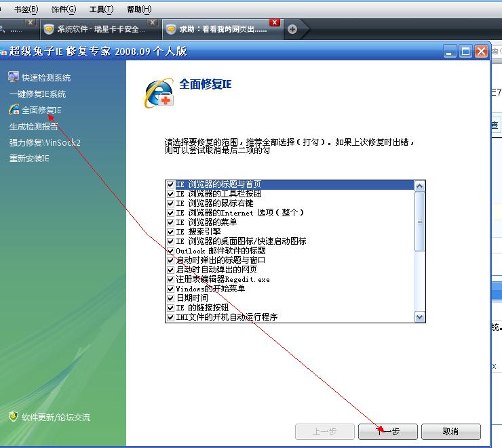
Task: Uncheck IE 浏览器的桌面图标/快速启动图标
Action: pos(171,241)
